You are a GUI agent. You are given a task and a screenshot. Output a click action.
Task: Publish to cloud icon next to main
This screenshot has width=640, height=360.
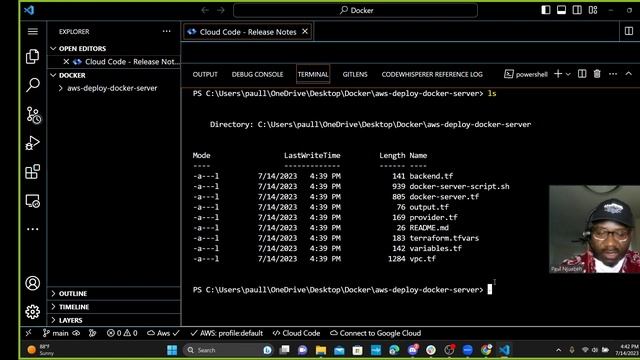coord(76,333)
